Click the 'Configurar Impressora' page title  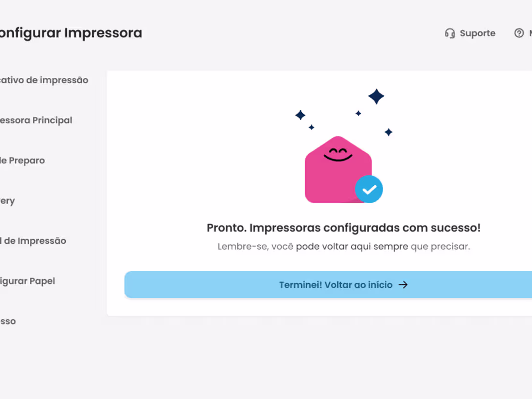pyautogui.click(x=71, y=33)
